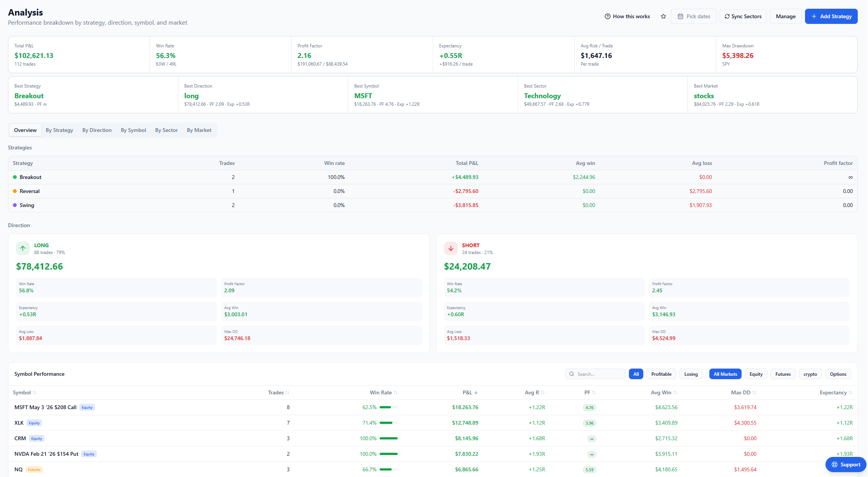Click the Swing strategy row name
Image resolution: width=868 pixels, height=477 pixels.
pos(27,205)
